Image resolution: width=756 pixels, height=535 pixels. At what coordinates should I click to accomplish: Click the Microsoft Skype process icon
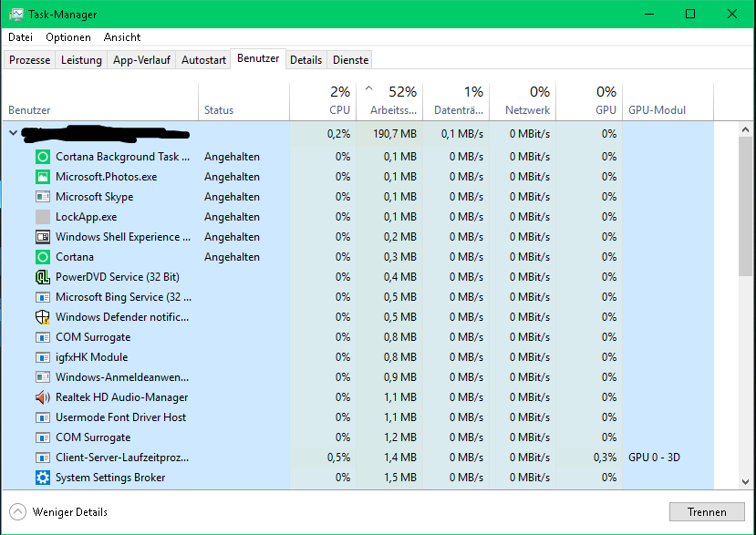click(43, 197)
